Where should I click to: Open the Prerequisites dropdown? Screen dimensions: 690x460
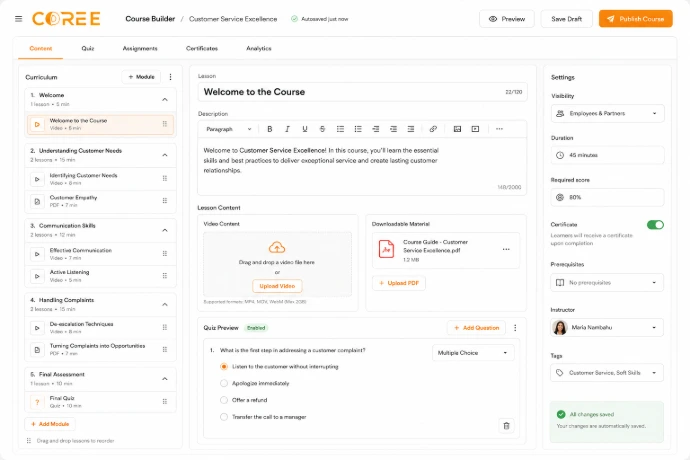click(607, 283)
